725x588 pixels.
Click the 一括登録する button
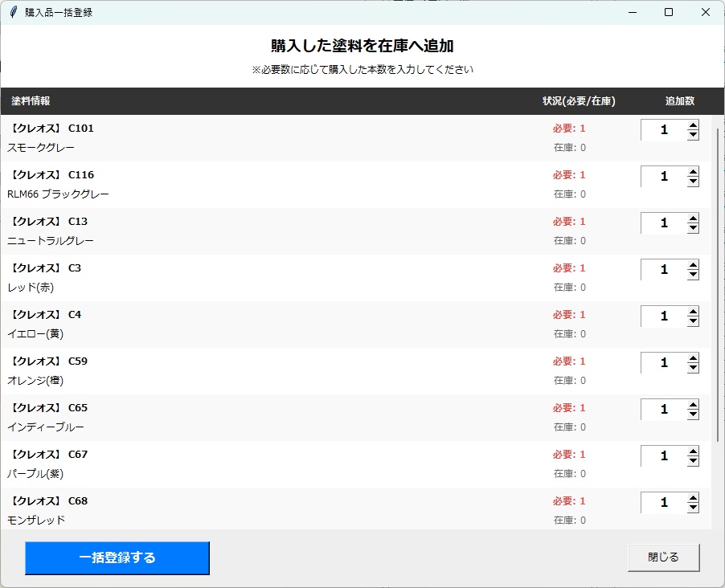[x=117, y=557]
